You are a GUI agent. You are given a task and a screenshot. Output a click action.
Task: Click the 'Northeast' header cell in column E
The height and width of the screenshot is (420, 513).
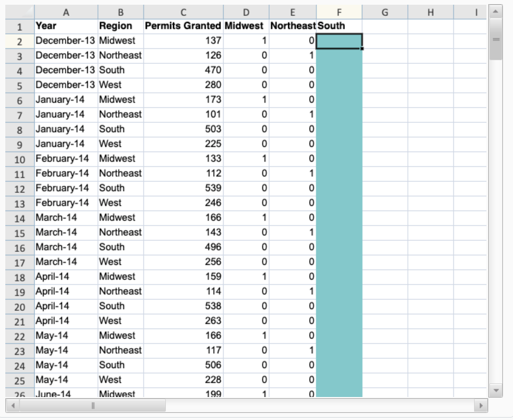[x=292, y=26]
